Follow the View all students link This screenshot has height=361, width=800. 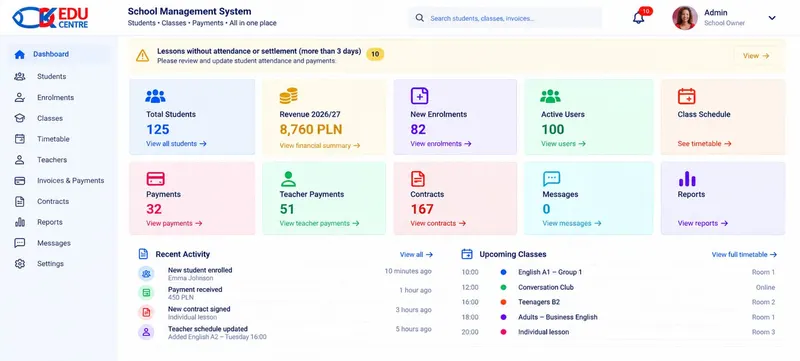(x=176, y=144)
